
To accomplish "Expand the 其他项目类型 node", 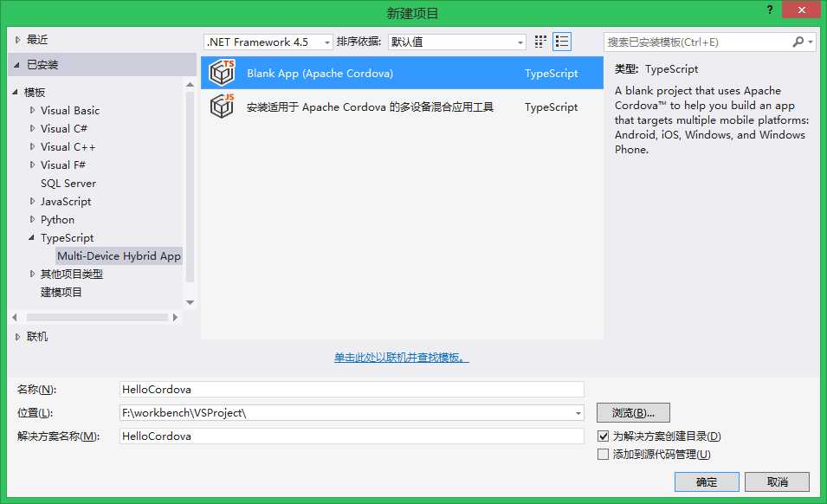I will coord(32,274).
